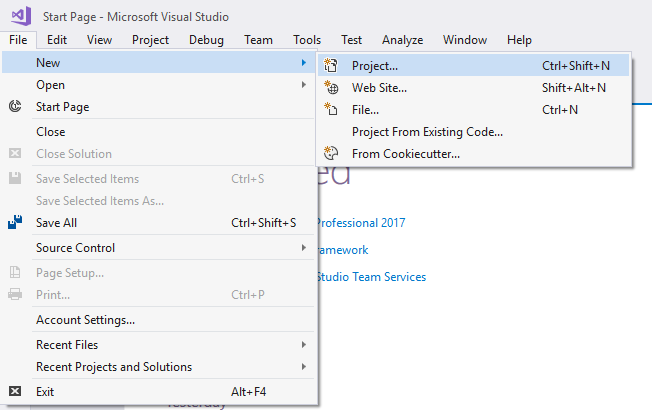This screenshot has height=410, width=652.
Task: Expand the Recent Files submenu arrow
Action: click(x=304, y=344)
